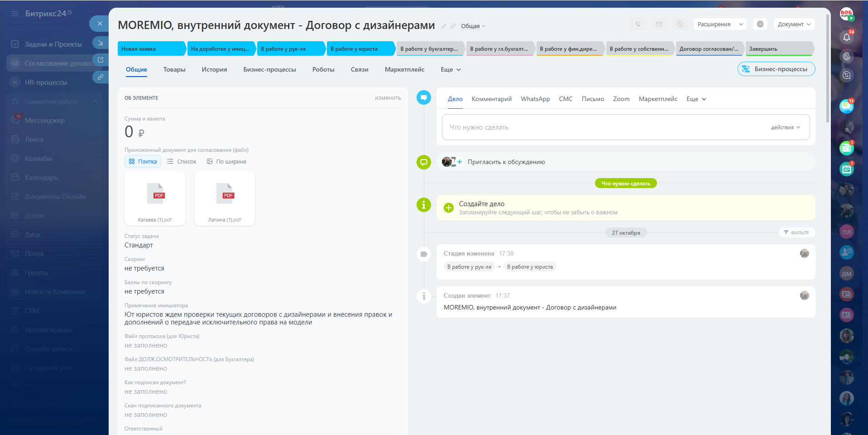Click the phone call icon

point(638,24)
